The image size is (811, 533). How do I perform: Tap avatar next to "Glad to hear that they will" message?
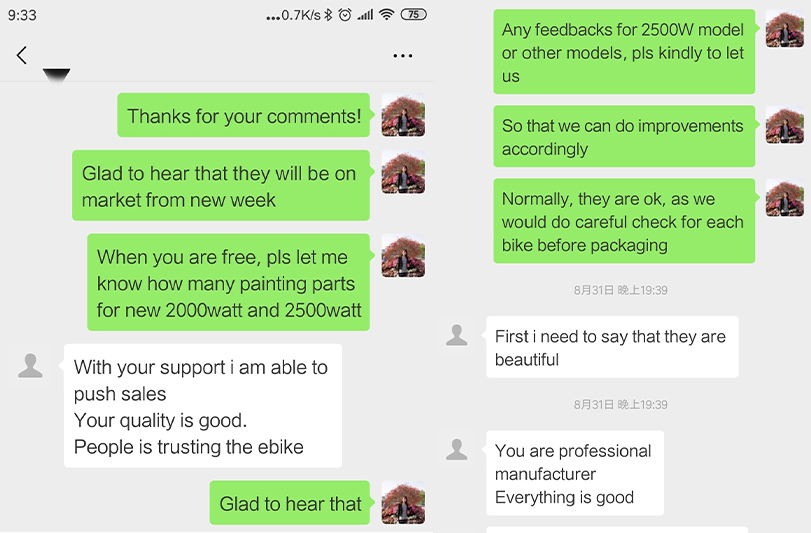[403, 172]
